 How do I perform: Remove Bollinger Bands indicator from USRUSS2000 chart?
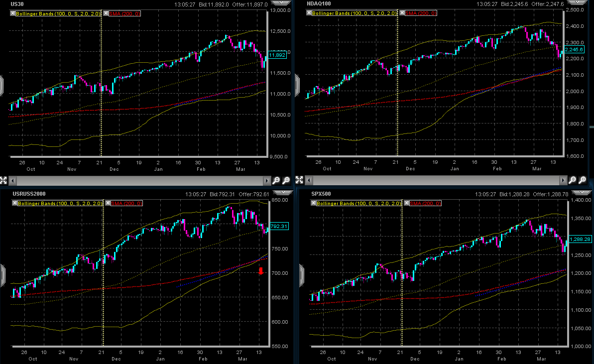coord(14,203)
